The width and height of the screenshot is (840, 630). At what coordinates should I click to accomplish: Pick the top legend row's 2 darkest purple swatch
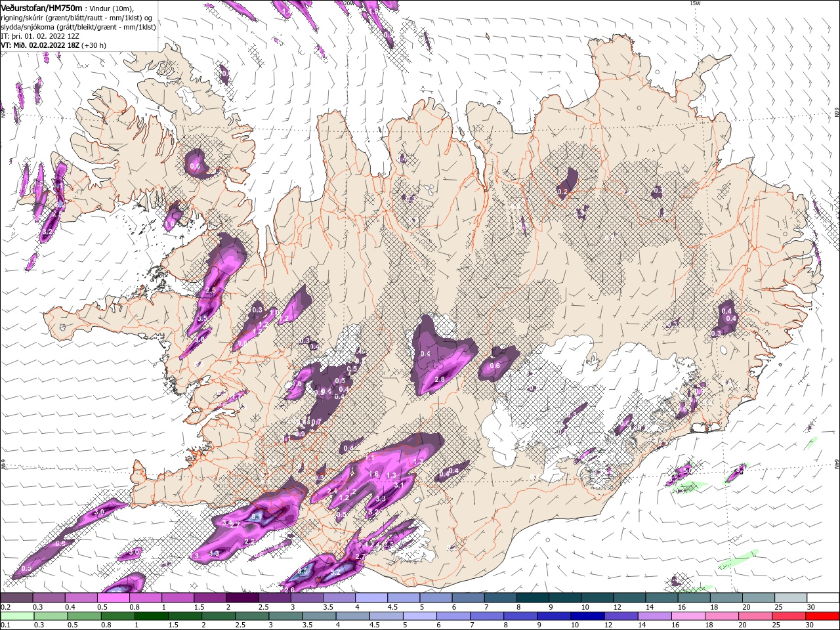242,598
